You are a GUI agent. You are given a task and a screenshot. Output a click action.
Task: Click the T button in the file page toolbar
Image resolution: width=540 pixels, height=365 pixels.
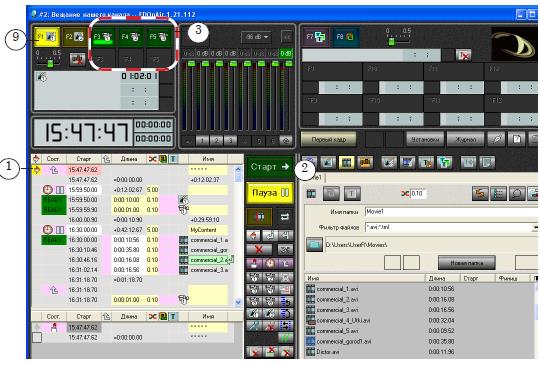(x=351, y=194)
